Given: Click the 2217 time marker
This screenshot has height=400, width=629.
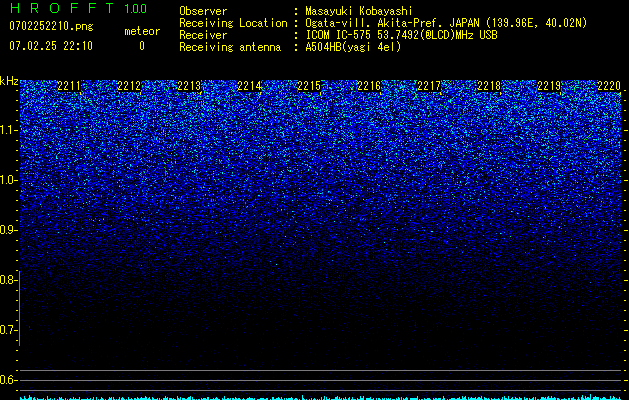Looking at the screenshot, I should [x=429, y=86].
